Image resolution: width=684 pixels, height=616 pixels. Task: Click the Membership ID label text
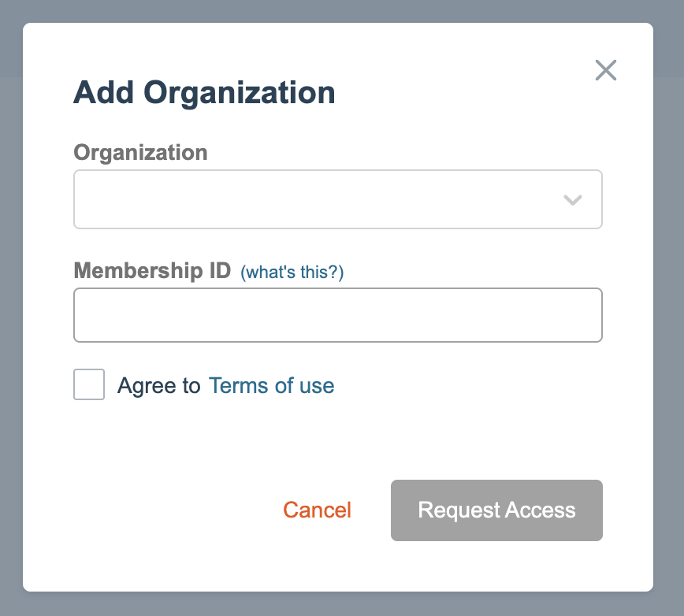[x=152, y=272]
